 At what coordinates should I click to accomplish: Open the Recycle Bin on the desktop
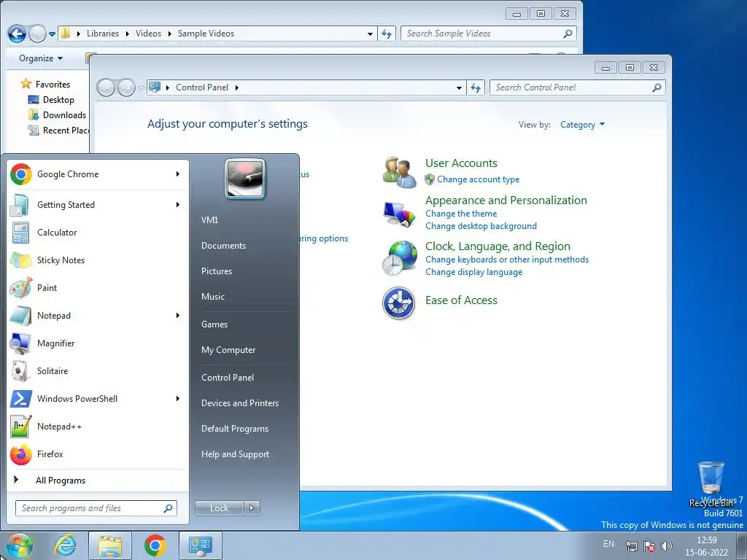711,484
